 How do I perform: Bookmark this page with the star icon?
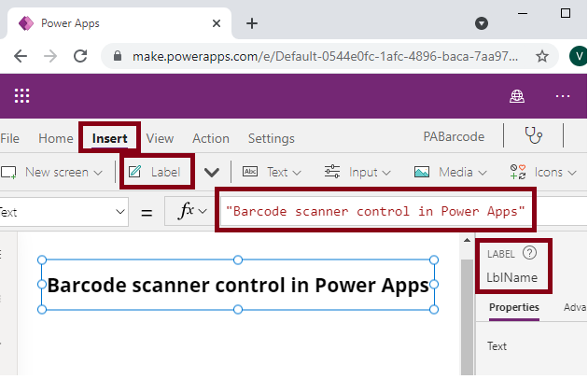542,56
